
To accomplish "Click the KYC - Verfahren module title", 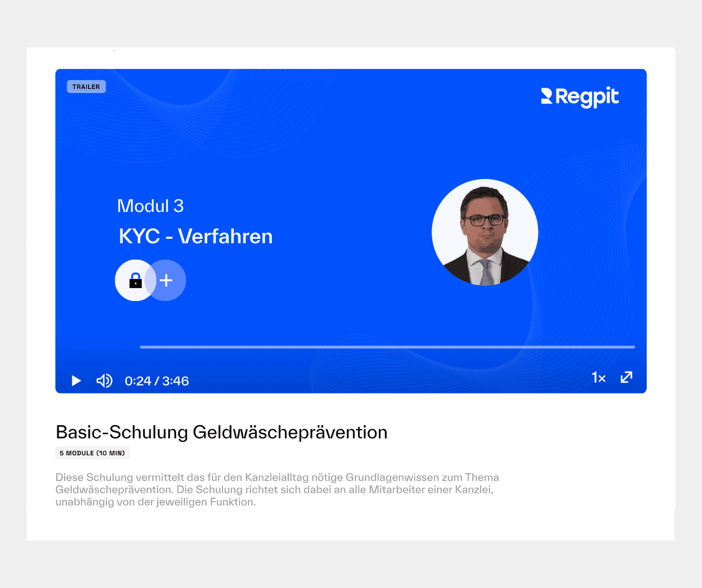I will pos(196,236).
